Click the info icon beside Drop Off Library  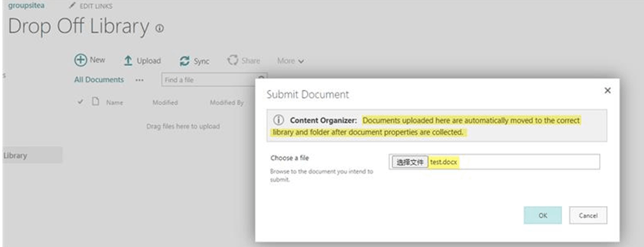[x=159, y=28]
